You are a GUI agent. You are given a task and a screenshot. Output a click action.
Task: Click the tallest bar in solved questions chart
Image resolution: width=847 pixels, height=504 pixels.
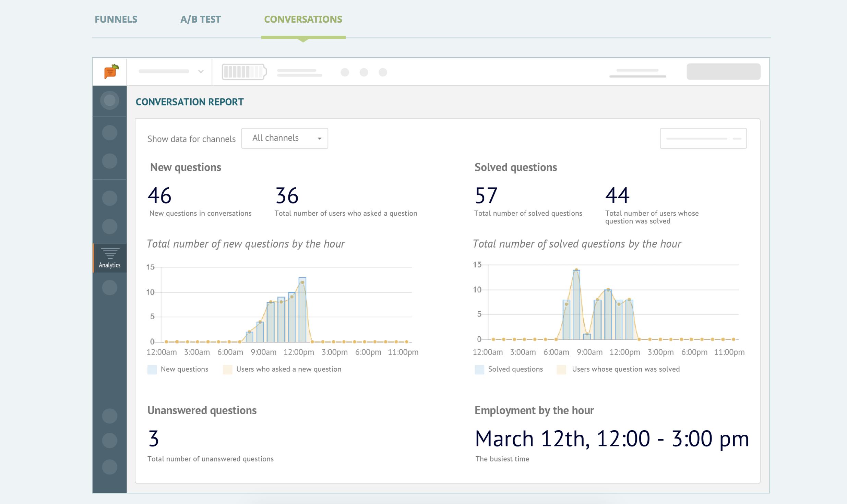pyautogui.click(x=576, y=305)
